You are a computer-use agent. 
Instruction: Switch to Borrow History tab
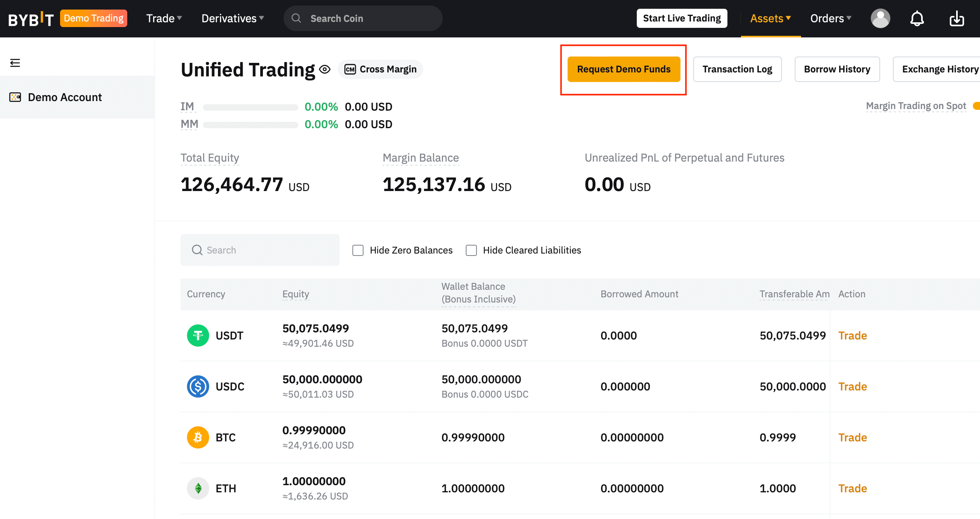tap(837, 68)
